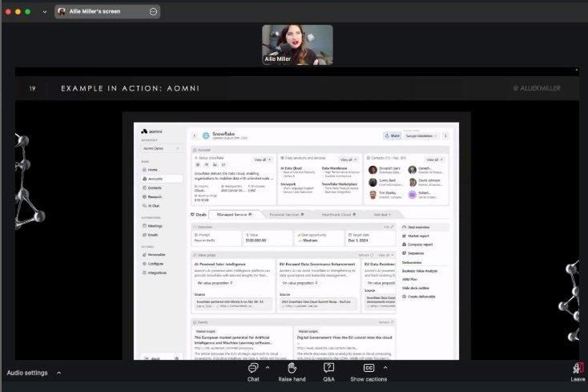Expand the caption options chevron
Viewport: 588px width, 392px height.
tap(385, 368)
